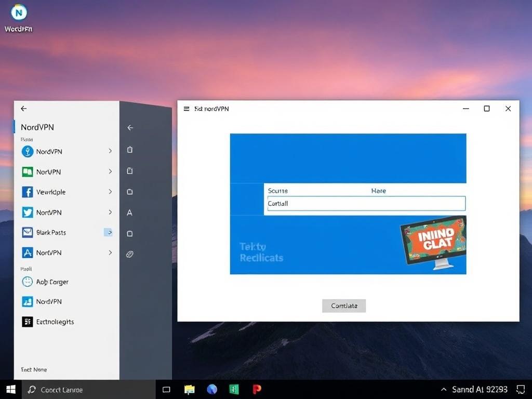This screenshot has height=399, width=532.
Task: Click the back arrow in dark sidebar
Action: coord(130,128)
